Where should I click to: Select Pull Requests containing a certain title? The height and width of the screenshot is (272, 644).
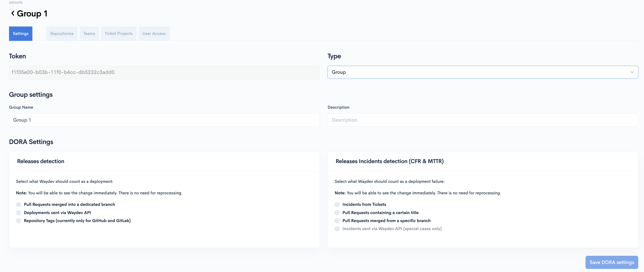[x=337, y=213]
